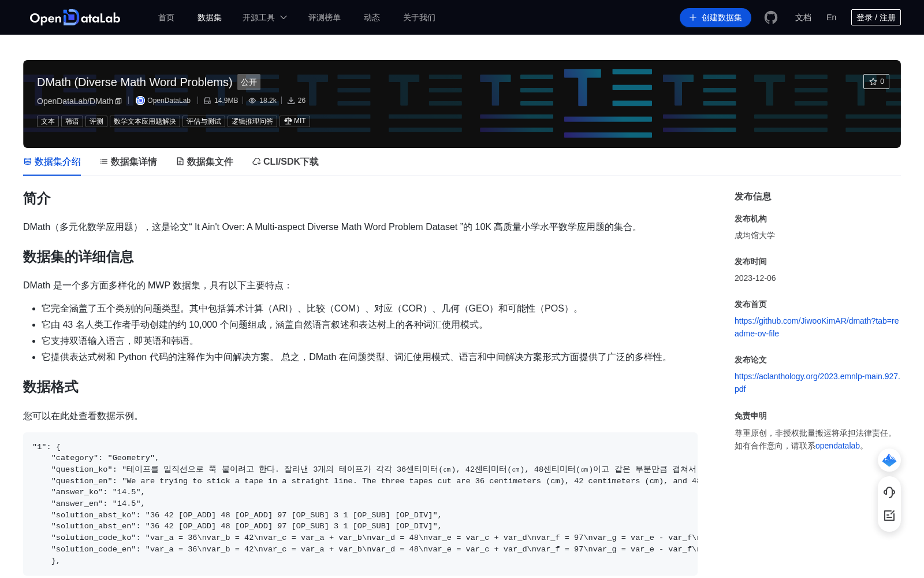The height and width of the screenshot is (578, 924).
Task: Open 数据集 navigation item
Action: (x=210, y=17)
